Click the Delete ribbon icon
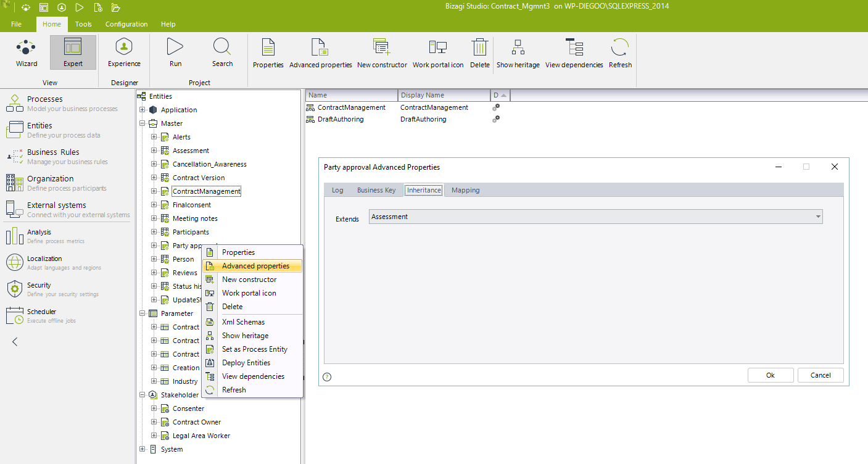868x464 pixels. (x=479, y=53)
